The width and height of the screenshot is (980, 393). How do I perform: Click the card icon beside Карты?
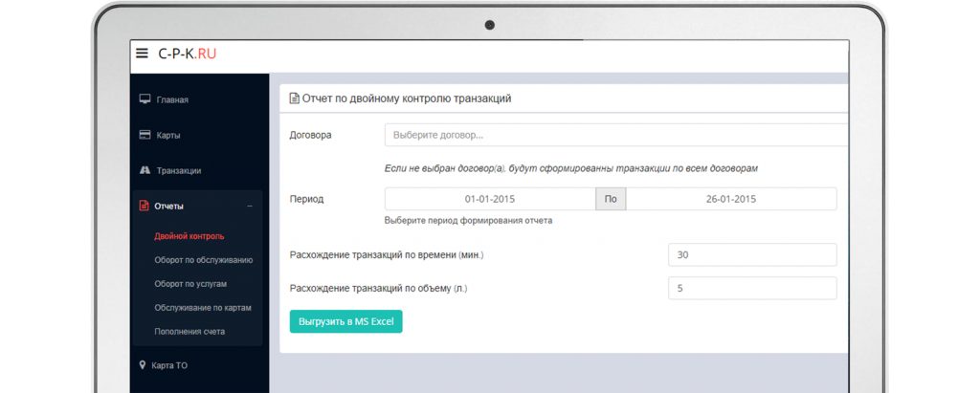coord(145,135)
